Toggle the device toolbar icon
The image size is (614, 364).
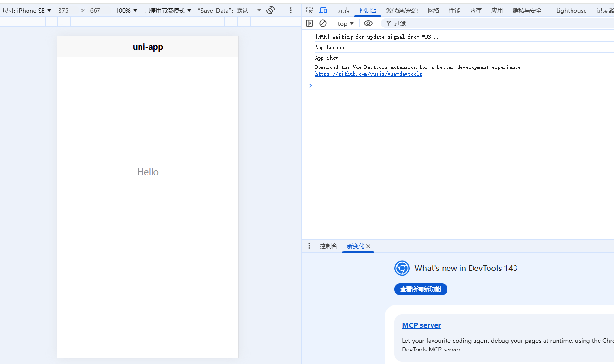(x=323, y=10)
